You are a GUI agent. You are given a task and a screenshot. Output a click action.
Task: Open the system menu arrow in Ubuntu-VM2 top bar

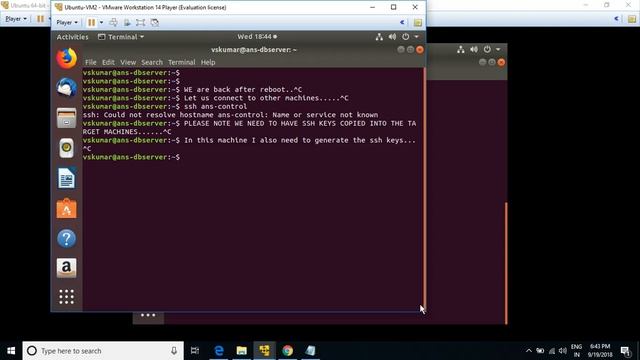tap(416, 37)
